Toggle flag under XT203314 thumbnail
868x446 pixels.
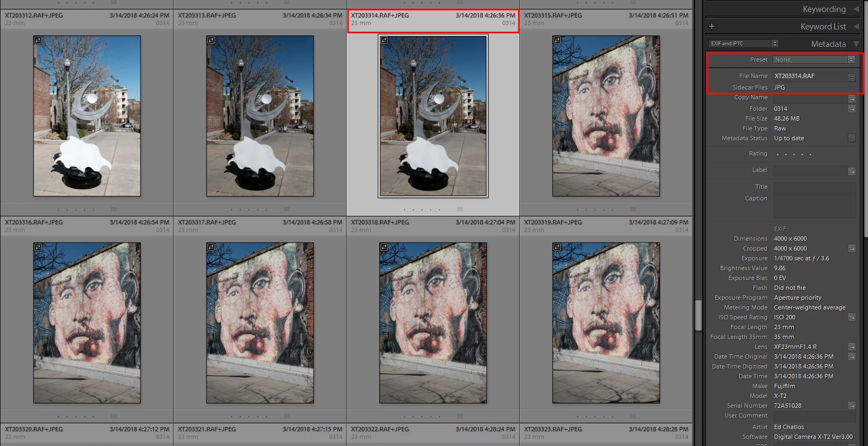pos(460,209)
